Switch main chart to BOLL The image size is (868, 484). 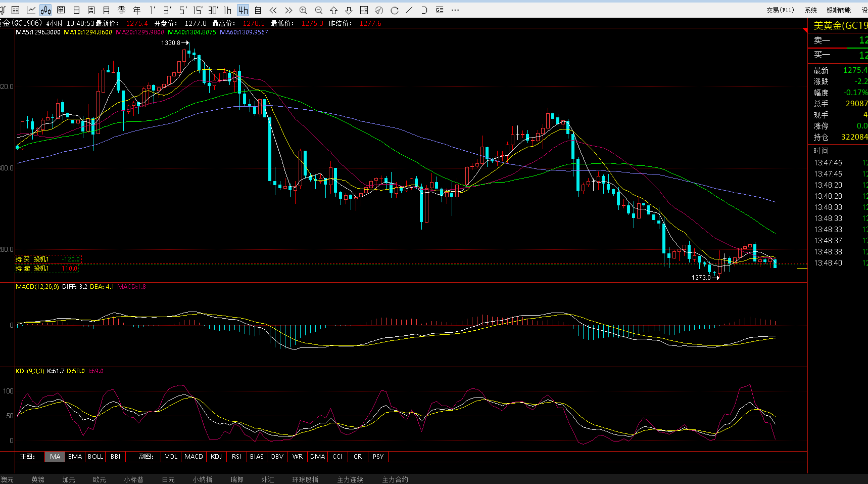tap(95, 457)
